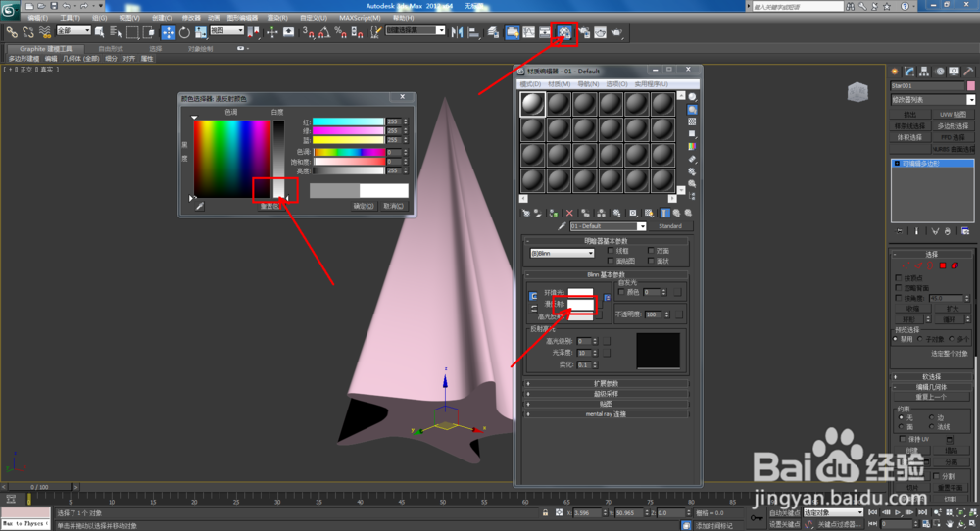Click Pick Material From Object eyedropper
980x531 pixels.
pos(562,226)
